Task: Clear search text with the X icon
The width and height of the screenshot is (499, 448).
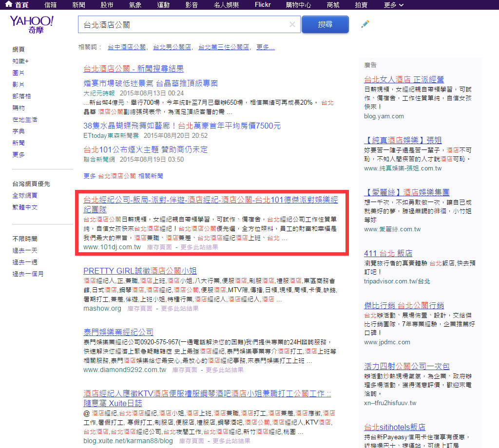Action: (x=292, y=24)
